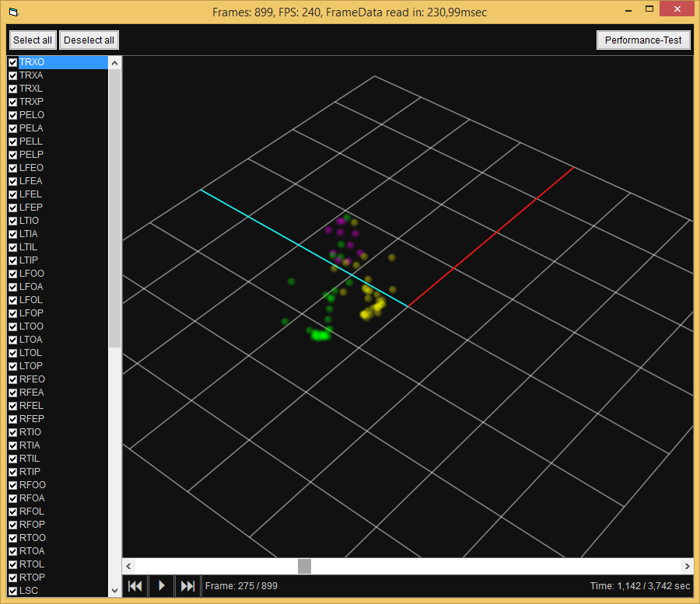Screen dimensions: 700x604
Task: Uncheck the TRXO marker checkbox
Action: pos(12,62)
